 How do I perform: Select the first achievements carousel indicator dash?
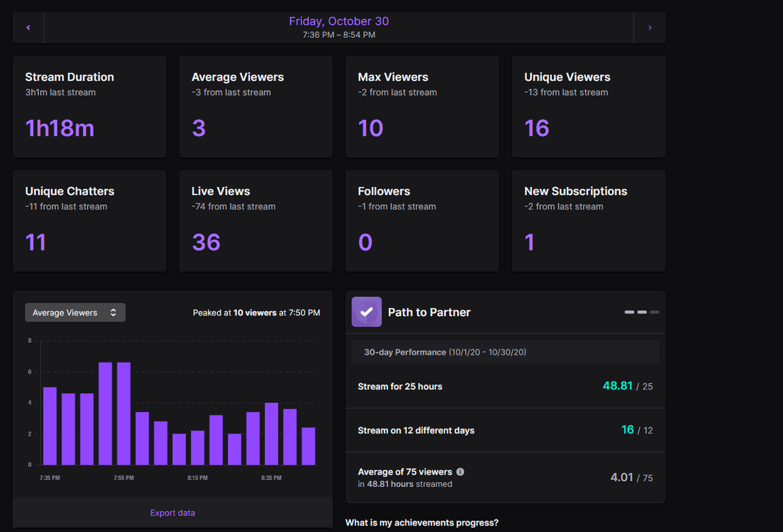629,312
